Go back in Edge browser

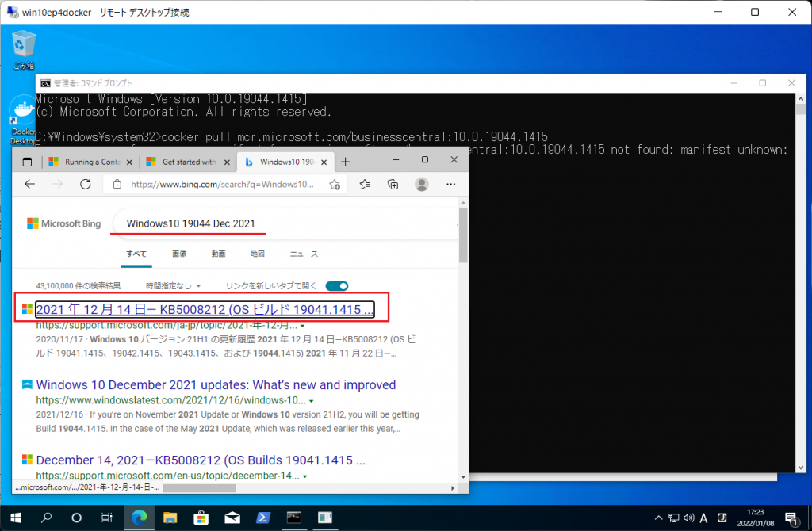click(30, 184)
